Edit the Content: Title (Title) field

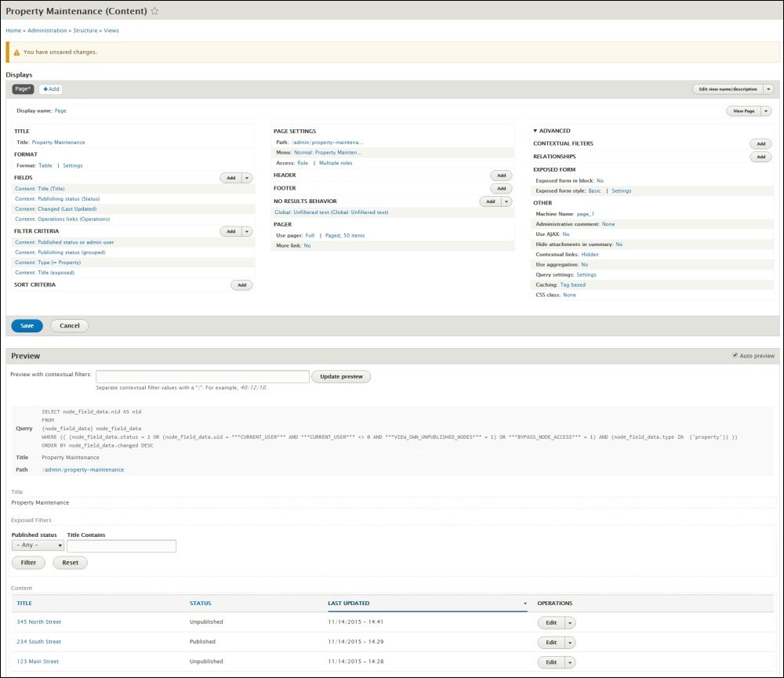click(x=40, y=189)
